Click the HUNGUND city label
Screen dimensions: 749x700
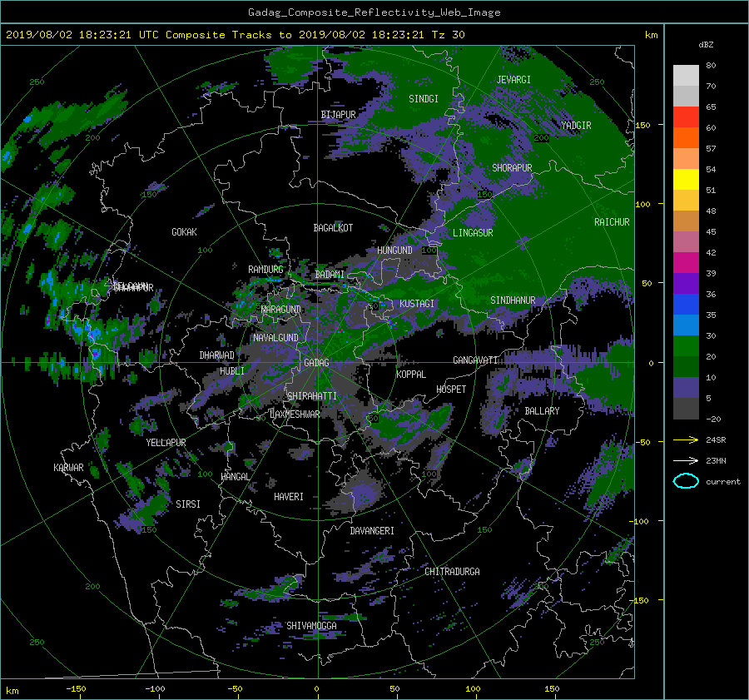click(394, 251)
